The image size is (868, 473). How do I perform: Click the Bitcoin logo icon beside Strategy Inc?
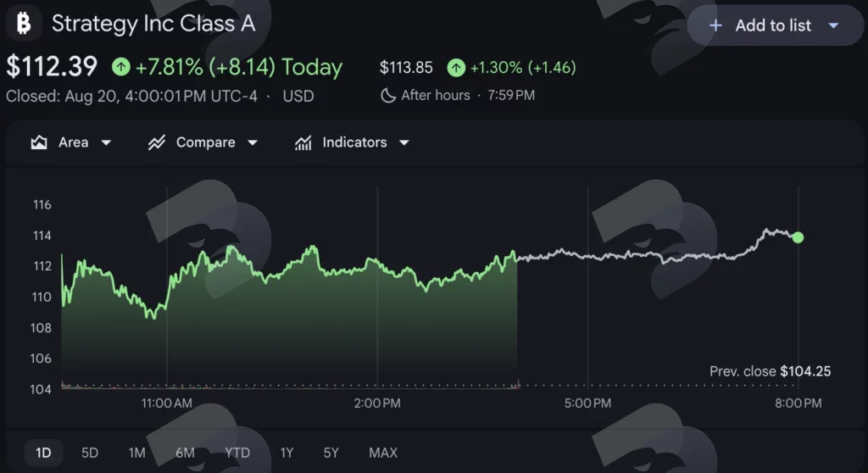point(24,23)
